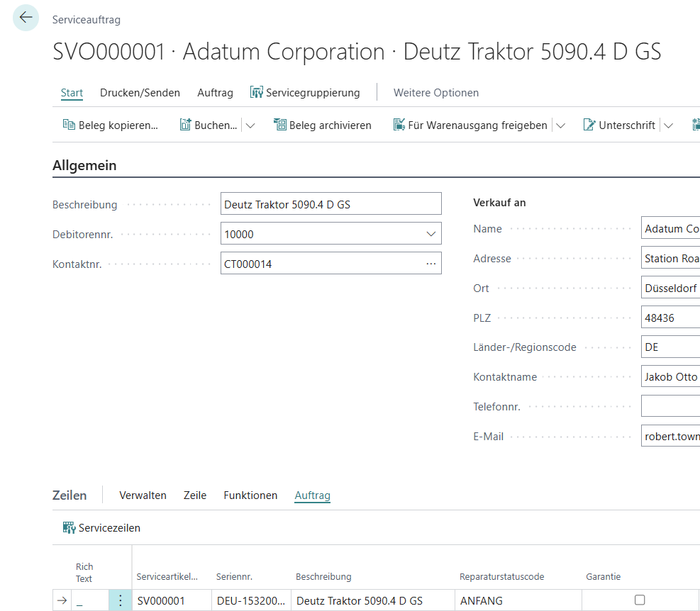Click the Buchen posting icon
700x611 pixels.
click(x=185, y=125)
